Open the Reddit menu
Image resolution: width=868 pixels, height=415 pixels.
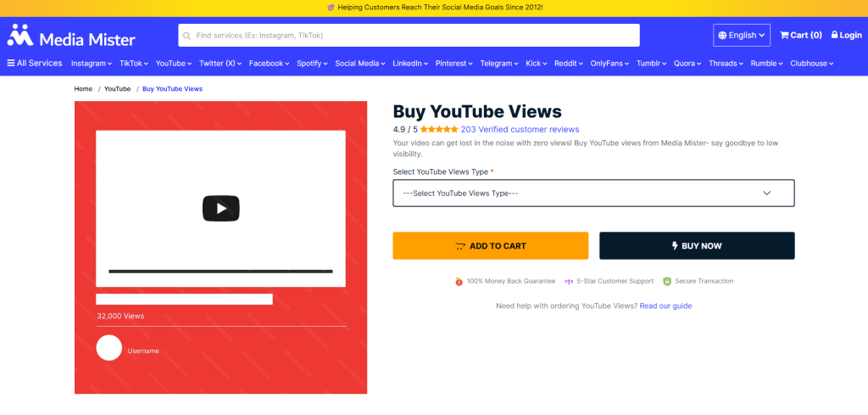coord(569,63)
